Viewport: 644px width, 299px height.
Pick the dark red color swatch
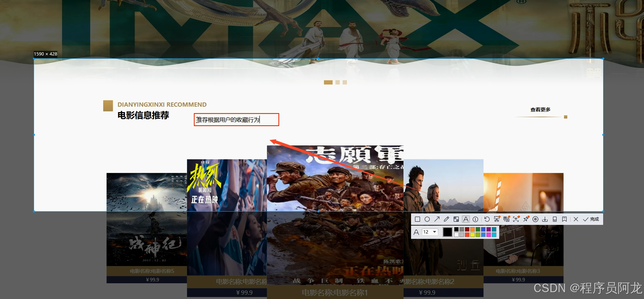[467, 229]
